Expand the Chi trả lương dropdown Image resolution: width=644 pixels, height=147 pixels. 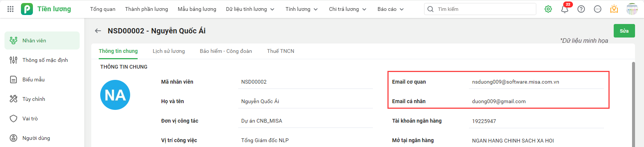(x=347, y=9)
